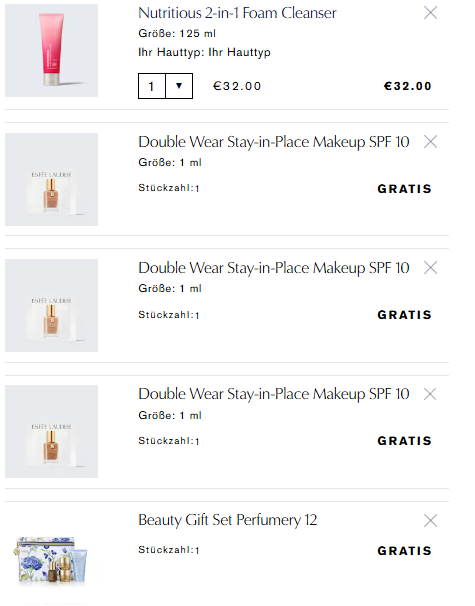Open third Double Wear foundation thumbnail
Viewport: 475px width, 606px height.
click(51, 431)
